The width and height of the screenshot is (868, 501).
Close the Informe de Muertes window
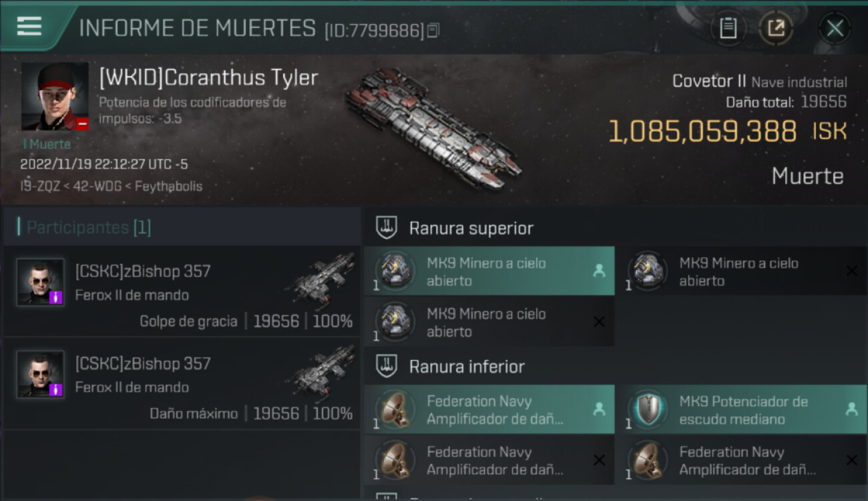[x=835, y=28]
